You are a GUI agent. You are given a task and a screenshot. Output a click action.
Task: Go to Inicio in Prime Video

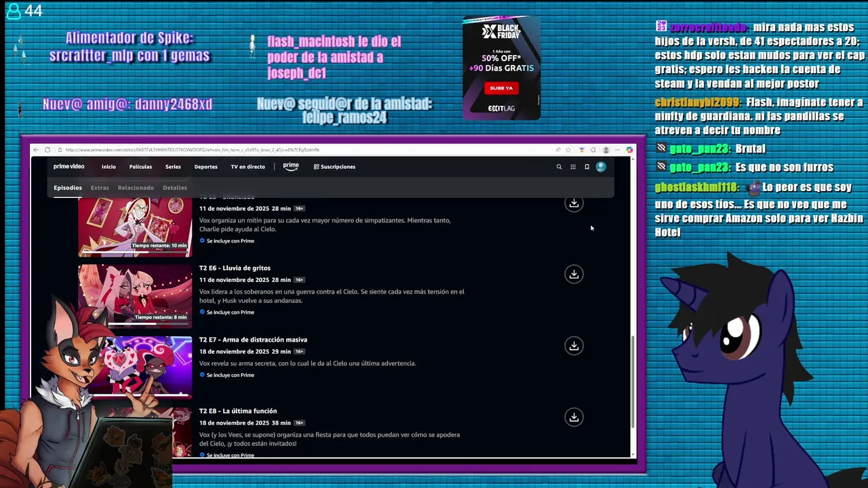pyautogui.click(x=108, y=167)
